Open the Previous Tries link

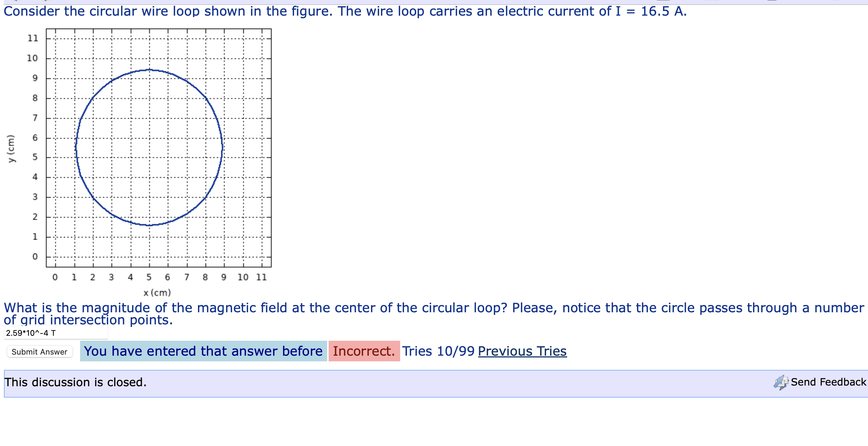pyautogui.click(x=522, y=351)
